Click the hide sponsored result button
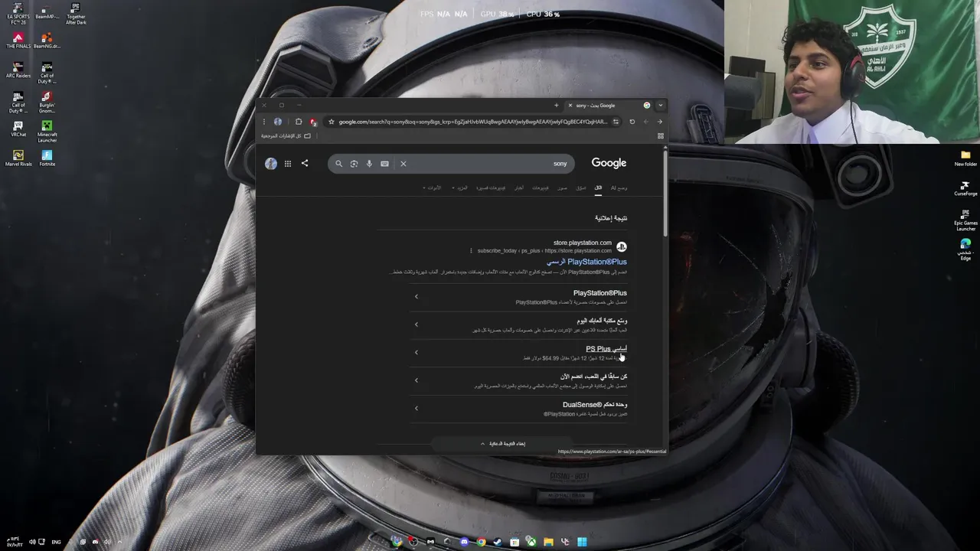 point(503,444)
